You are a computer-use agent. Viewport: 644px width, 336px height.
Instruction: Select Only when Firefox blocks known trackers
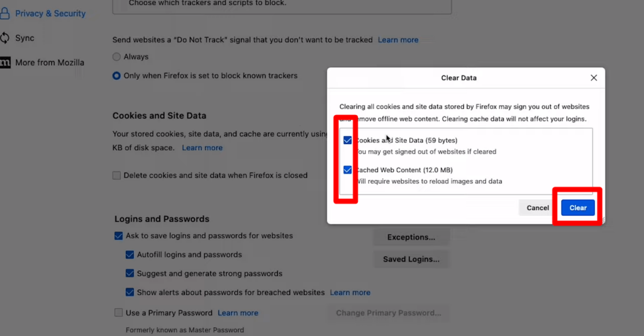click(x=116, y=76)
